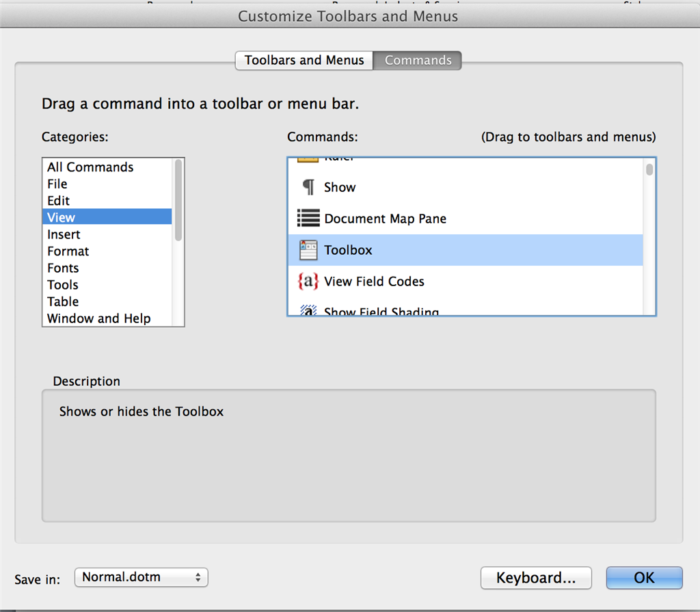Select the Edit category
Image resolution: width=700 pixels, height=612 pixels.
58,200
